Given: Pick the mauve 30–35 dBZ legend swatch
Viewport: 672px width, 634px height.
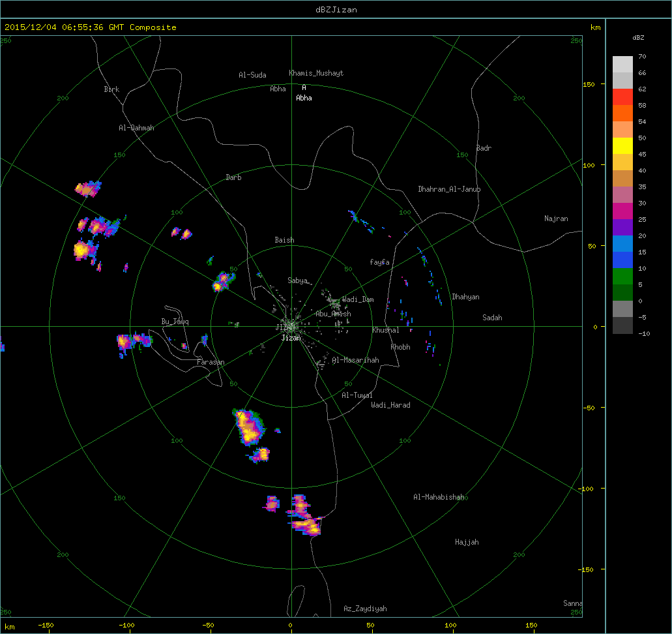Looking at the screenshot, I should click(622, 195).
